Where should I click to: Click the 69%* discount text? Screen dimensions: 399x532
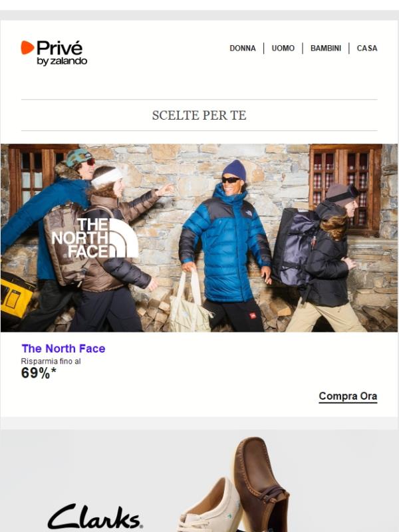[39, 373]
